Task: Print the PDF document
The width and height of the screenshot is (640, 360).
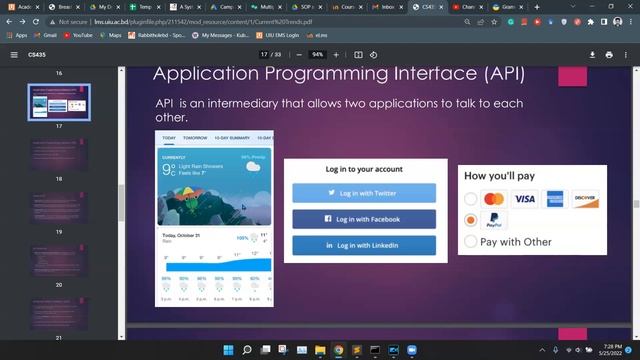Action: coord(609,55)
